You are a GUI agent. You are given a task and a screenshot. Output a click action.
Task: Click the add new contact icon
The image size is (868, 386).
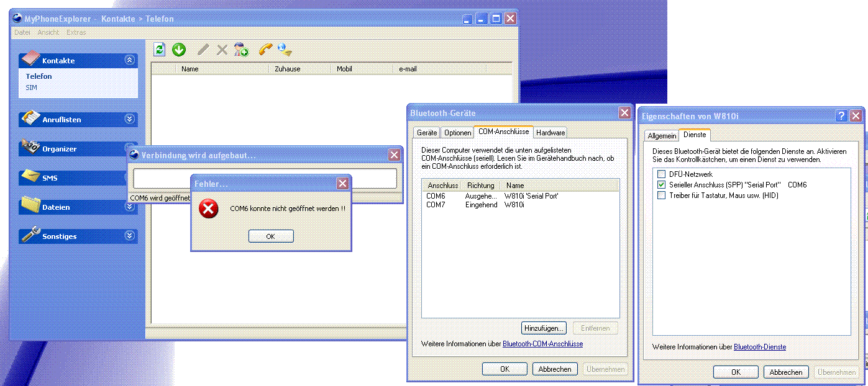tap(241, 50)
